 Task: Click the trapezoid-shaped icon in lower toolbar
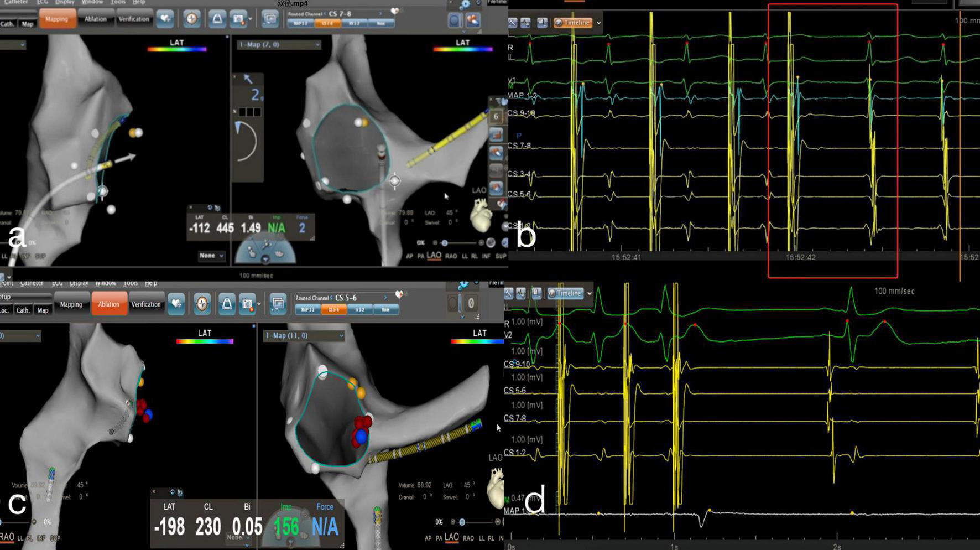[x=227, y=304]
